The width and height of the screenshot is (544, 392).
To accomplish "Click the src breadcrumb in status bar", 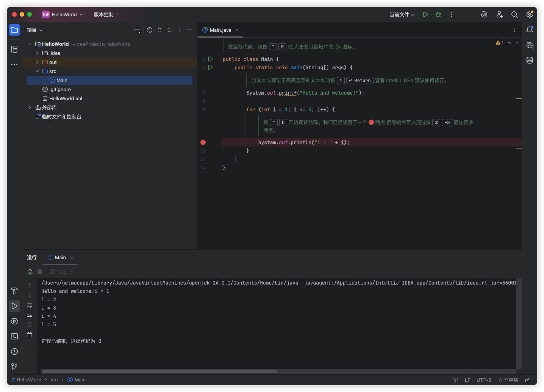I will [54, 380].
